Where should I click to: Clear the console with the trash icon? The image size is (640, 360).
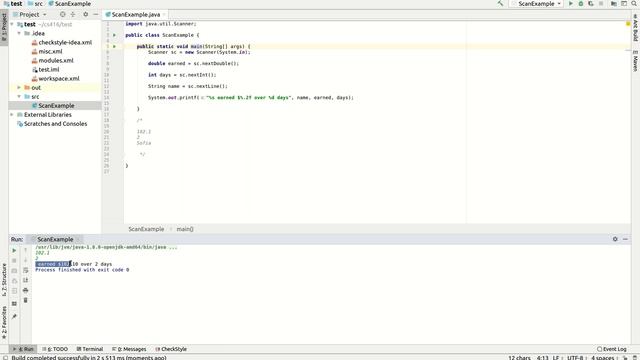pos(25,300)
